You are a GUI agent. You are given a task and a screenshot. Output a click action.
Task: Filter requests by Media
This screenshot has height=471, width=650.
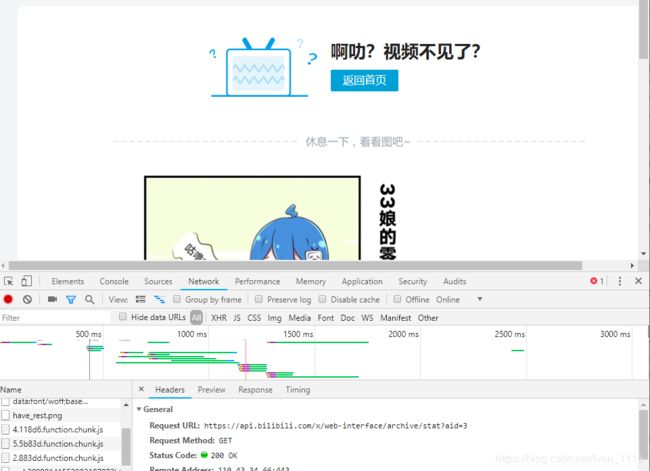(x=299, y=318)
